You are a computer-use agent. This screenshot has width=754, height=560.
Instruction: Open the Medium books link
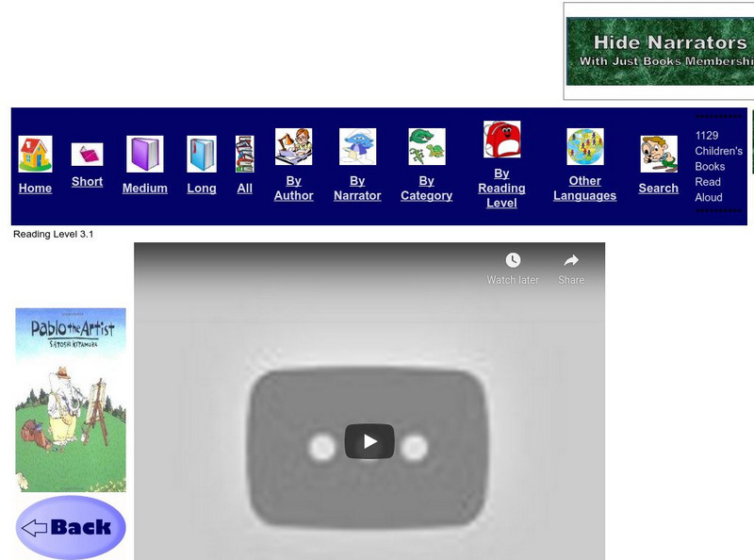[145, 189]
